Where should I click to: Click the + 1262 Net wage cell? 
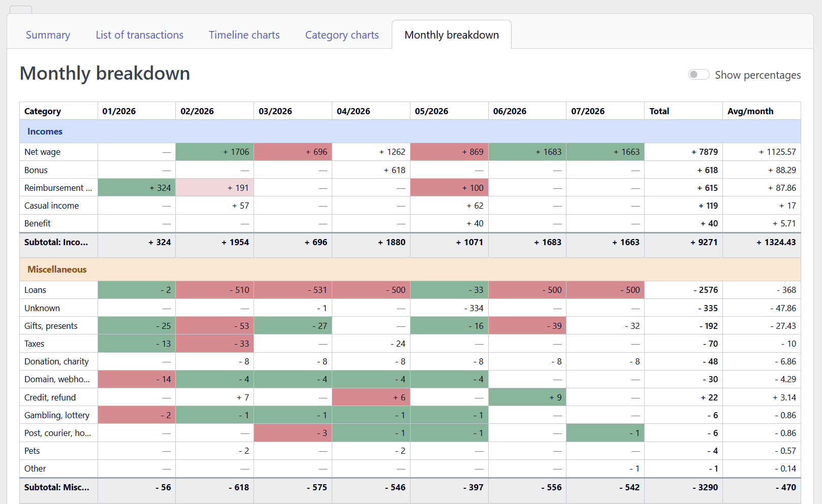371,152
